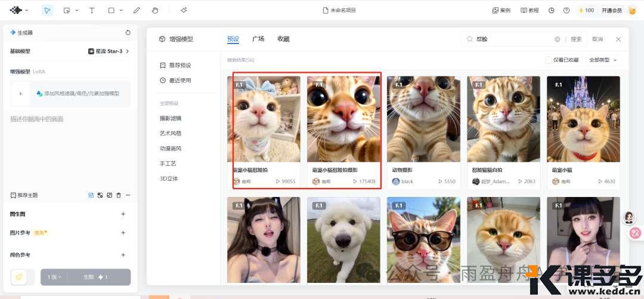Open the history clock icon

[551, 10]
